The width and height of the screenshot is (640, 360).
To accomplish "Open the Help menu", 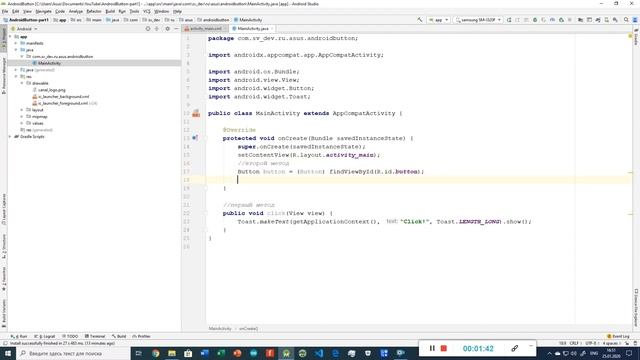I will [177, 11].
